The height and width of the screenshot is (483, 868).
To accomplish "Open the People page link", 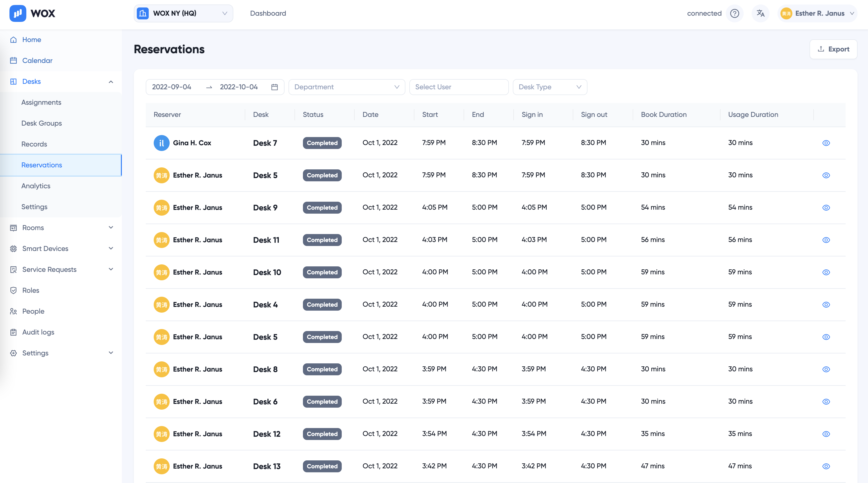I will [33, 311].
